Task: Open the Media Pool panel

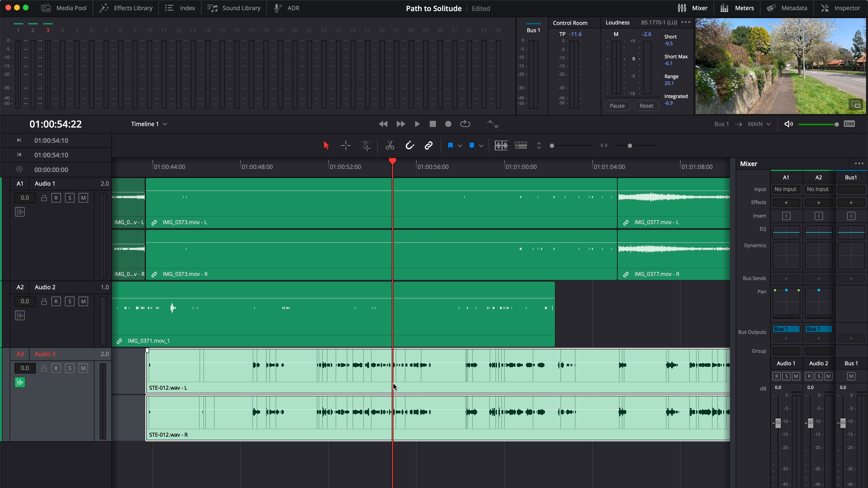Action: coord(64,8)
